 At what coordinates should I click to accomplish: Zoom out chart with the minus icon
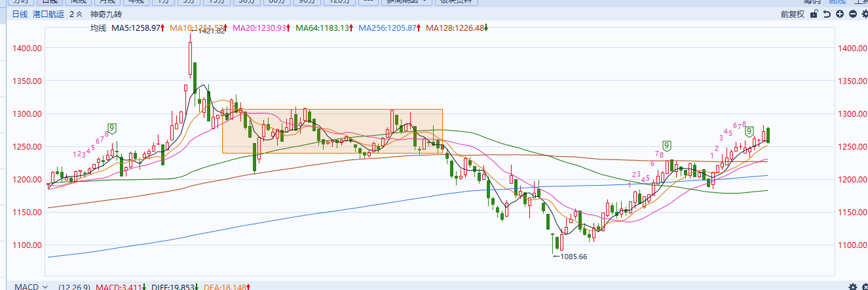pyautogui.click(x=853, y=14)
